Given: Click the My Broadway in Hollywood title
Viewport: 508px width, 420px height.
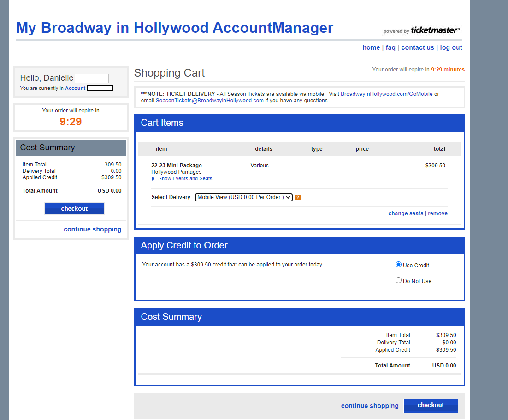Looking at the screenshot, I should tap(175, 28).
